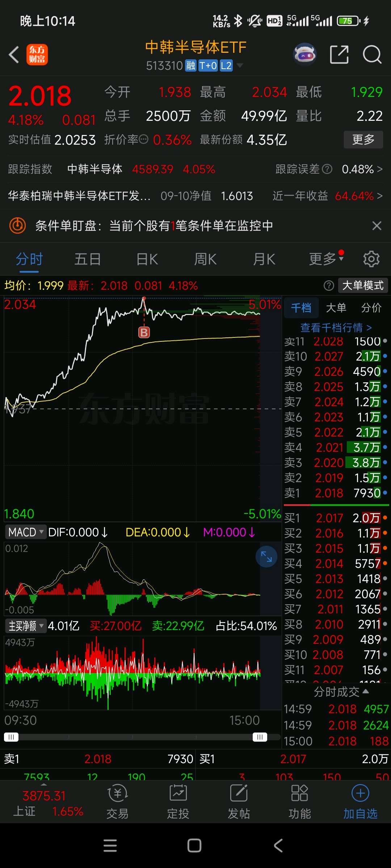Open 查看千档行情 link
Screen dimensions: 391x868
[336, 328]
